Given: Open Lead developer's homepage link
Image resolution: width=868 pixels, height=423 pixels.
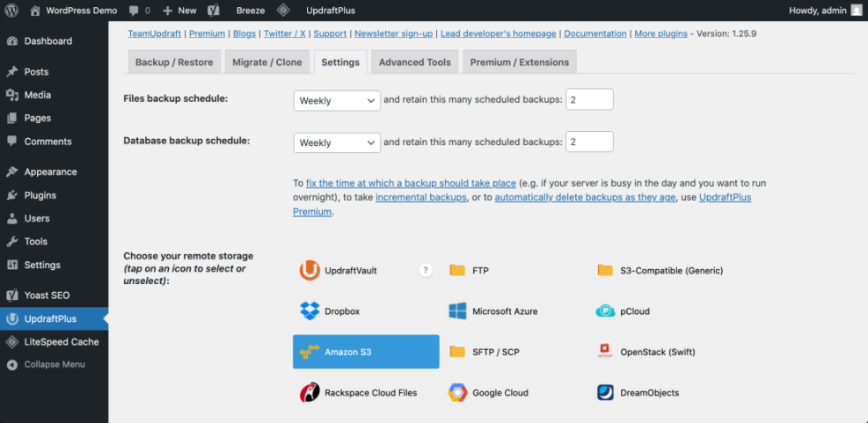Looking at the screenshot, I should [499, 33].
